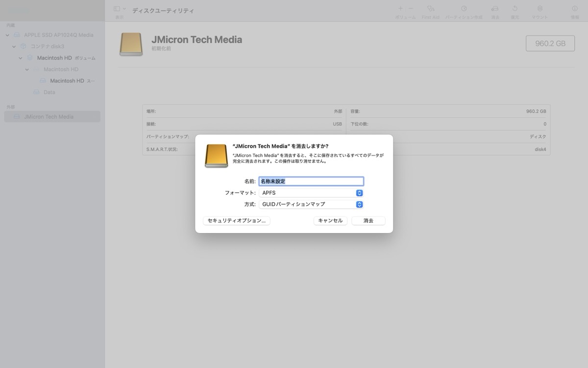Click the name field with 名称未設定

[x=311, y=181]
